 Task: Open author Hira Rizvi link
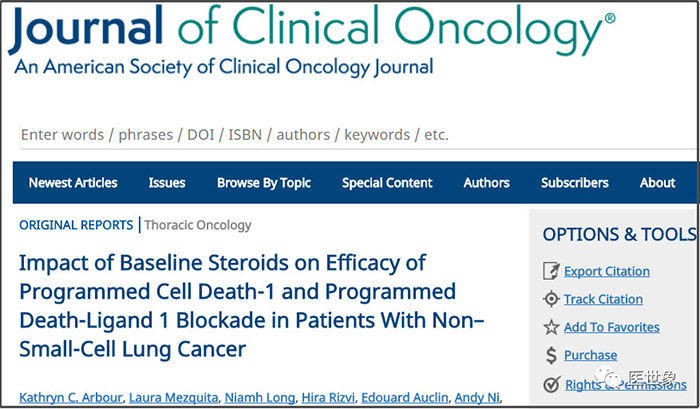point(328,397)
